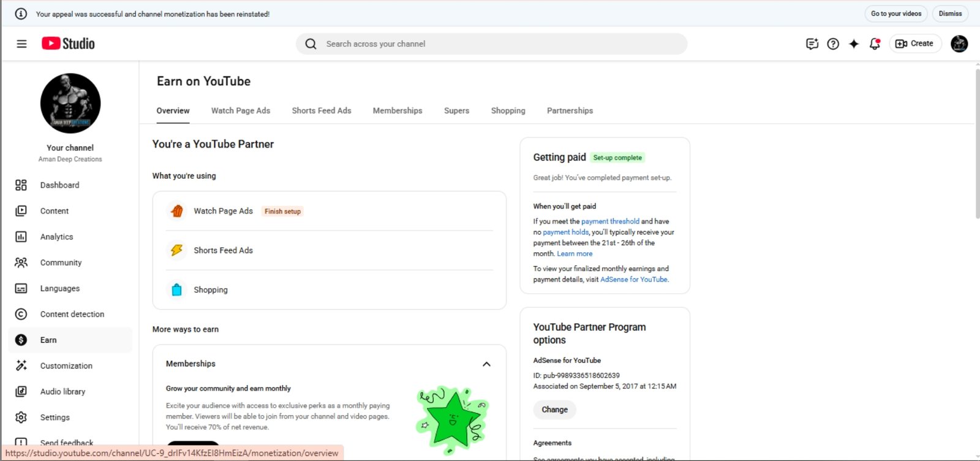Dismiss the appeal notification banner

point(950,13)
